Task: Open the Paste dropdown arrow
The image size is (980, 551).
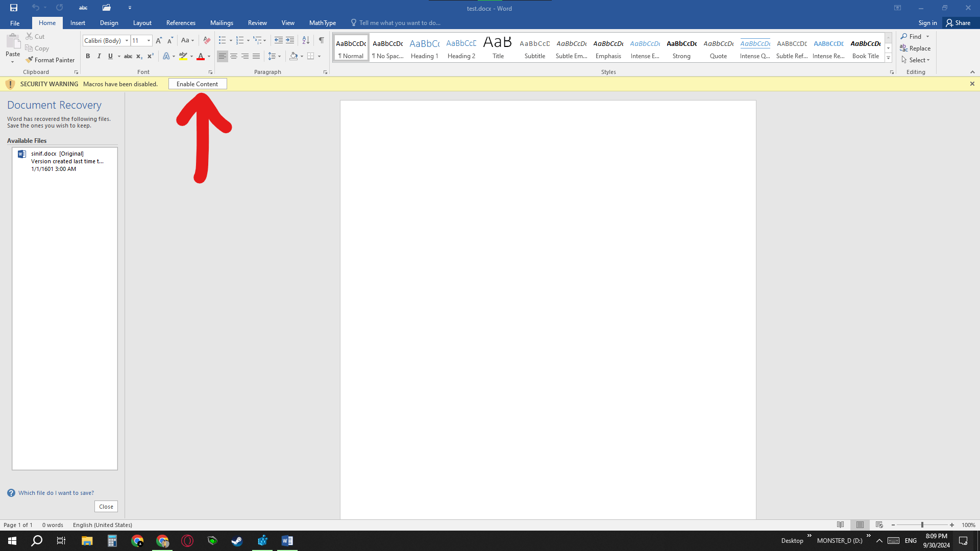Action: [13, 62]
